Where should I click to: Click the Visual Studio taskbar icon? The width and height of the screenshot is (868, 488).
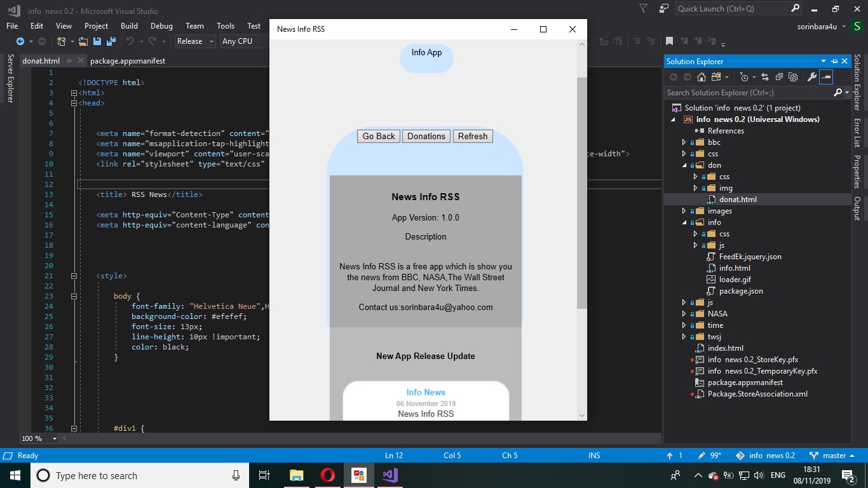[390, 475]
